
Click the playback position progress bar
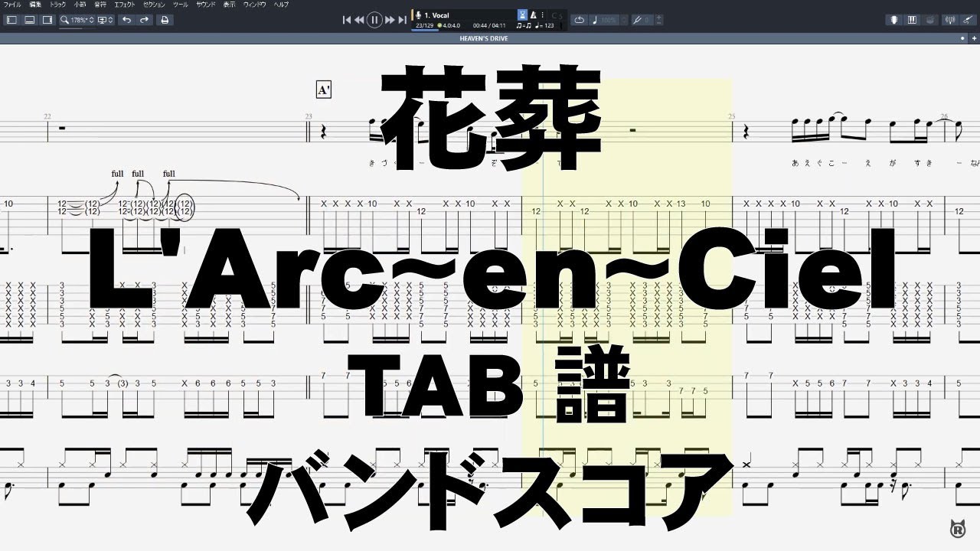click(426, 31)
